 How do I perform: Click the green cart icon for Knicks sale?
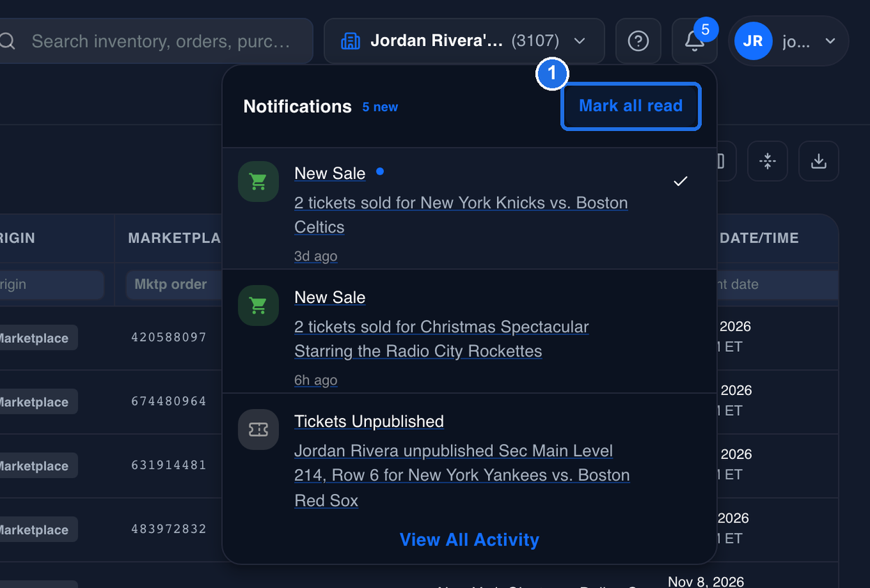point(258,181)
